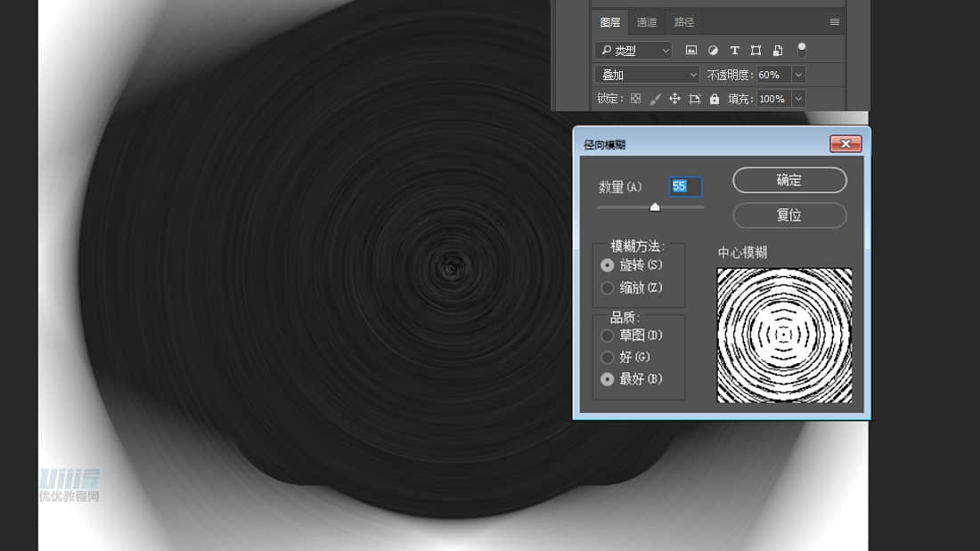The width and height of the screenshot is (980, 551).
Task: Click the 品质 group label
Action: pos(625,318)
